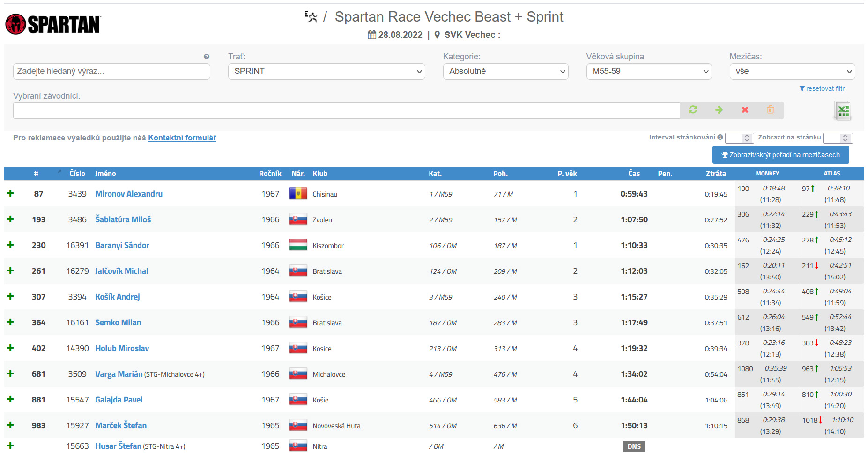This screenshot has width=868, height=453.
Task: Open Varga Marián racer details
Action: point(119,374)
